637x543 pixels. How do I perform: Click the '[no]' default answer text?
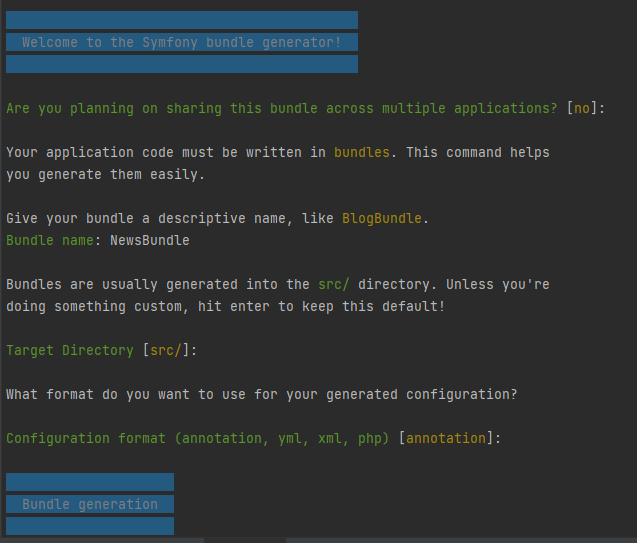582,108
